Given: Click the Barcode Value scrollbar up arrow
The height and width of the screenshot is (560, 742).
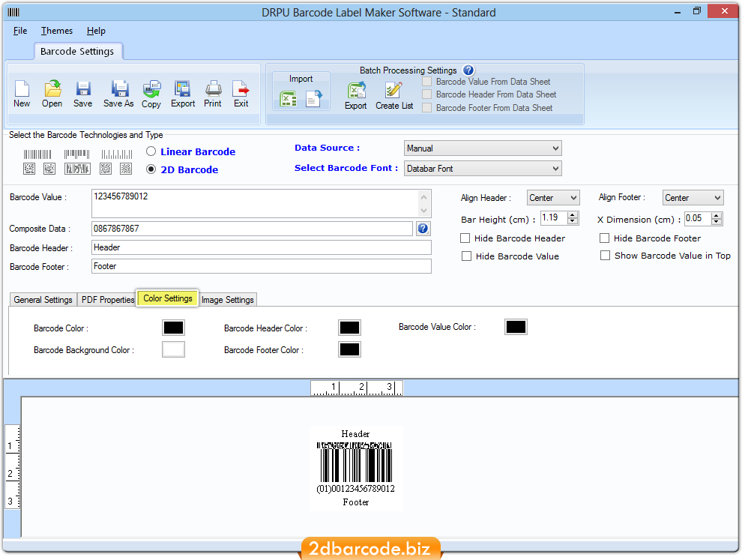Looking at the screenshot, I should pos(424,196).
